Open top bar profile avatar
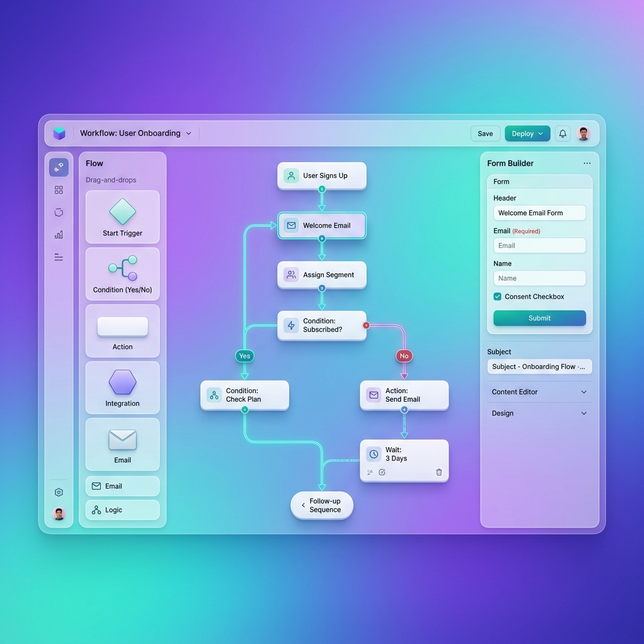 click(x=583, y=133)
